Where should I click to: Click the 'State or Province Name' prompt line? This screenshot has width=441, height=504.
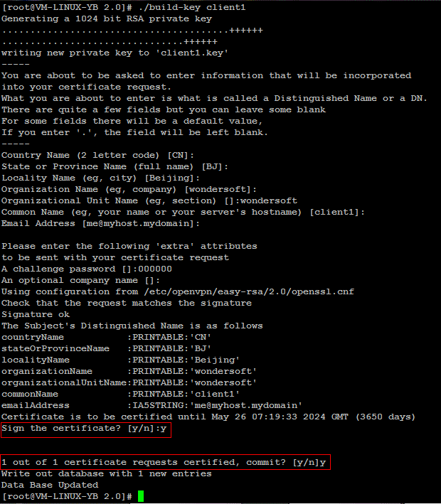pos(115,166)
